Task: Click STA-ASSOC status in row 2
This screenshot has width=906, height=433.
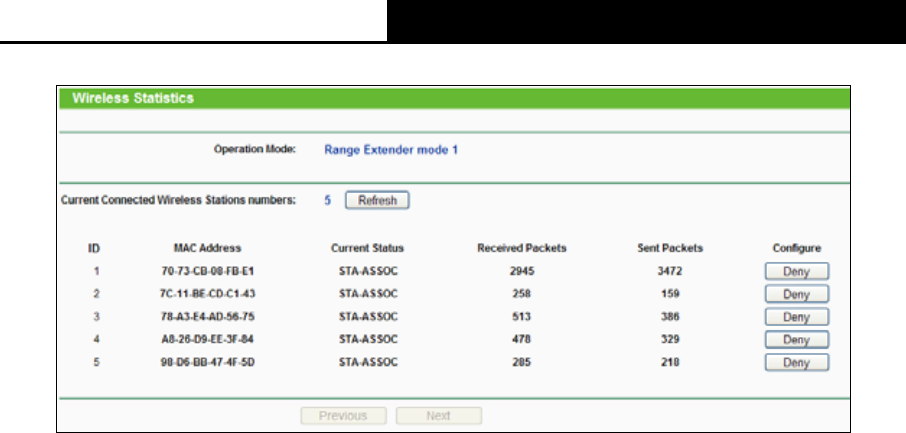Action: coord(368,294)
